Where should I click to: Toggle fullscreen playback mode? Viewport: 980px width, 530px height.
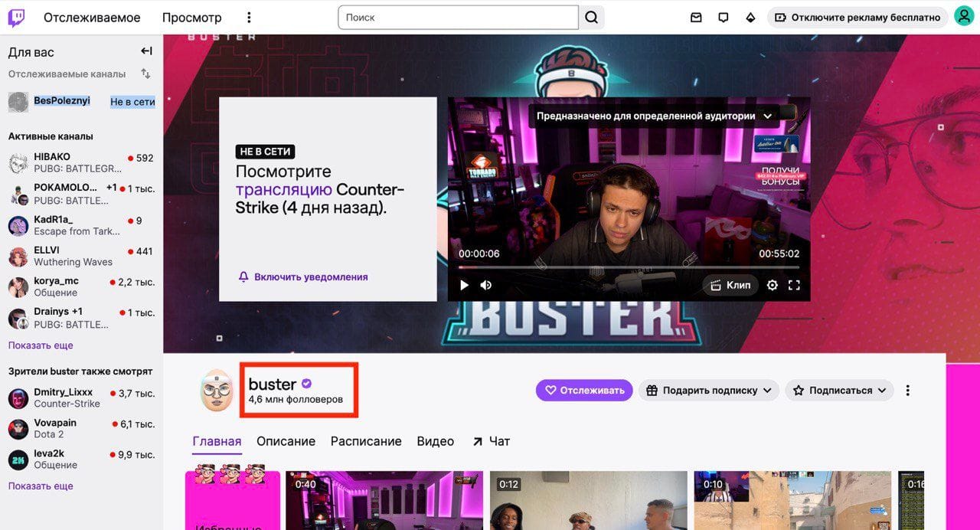pyautogui.click(x=794, y=284)
